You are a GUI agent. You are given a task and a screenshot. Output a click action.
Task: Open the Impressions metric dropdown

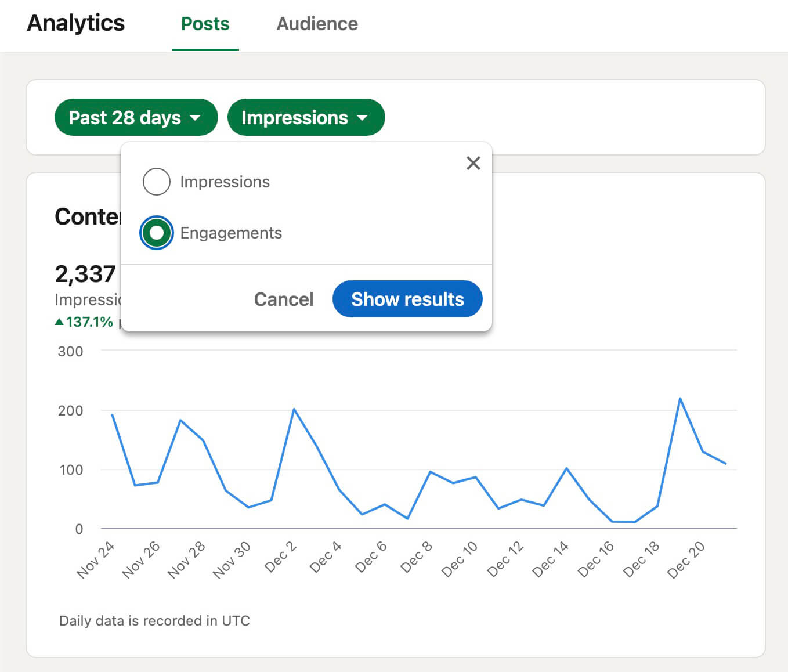306,117
